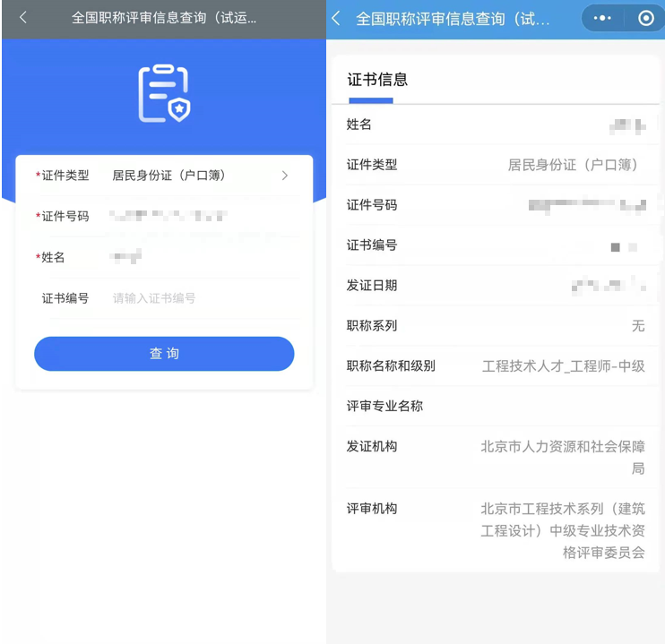Click the *证件号码 label in query form

[63, 216]
